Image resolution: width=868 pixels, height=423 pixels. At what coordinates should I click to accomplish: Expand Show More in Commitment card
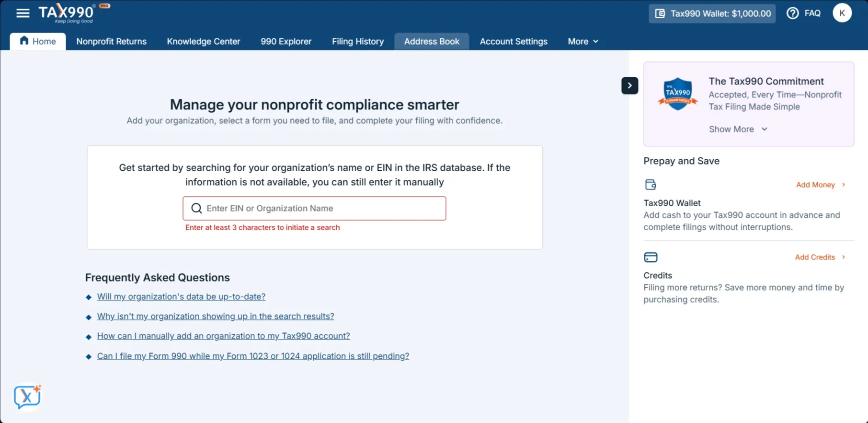pos(738,129)
